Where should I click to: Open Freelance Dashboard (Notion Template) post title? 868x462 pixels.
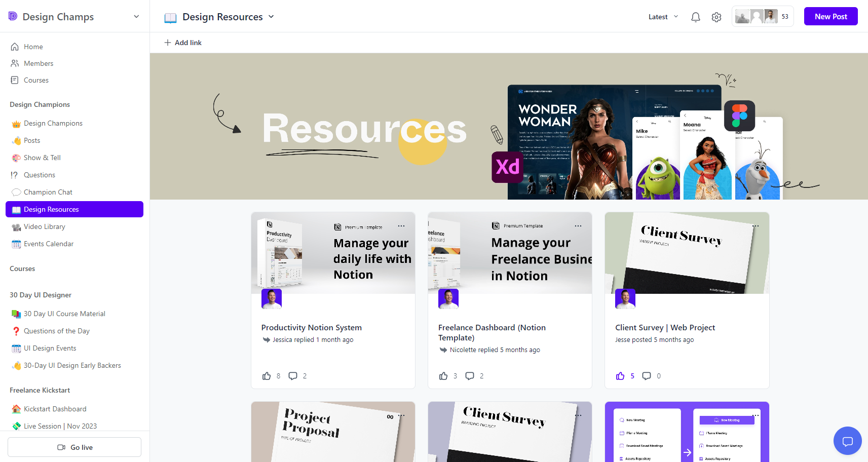492,333
